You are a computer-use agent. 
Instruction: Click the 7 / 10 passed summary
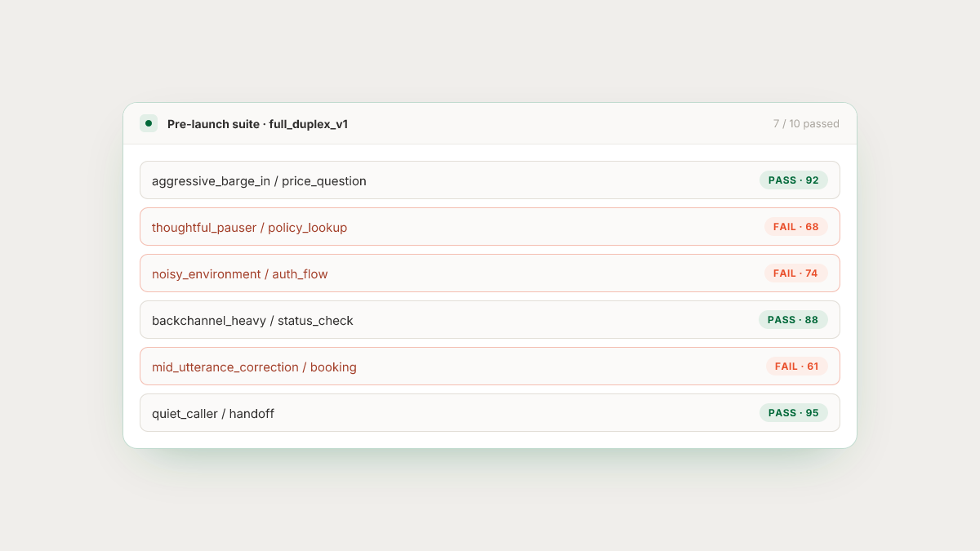[x=806, y=124]
